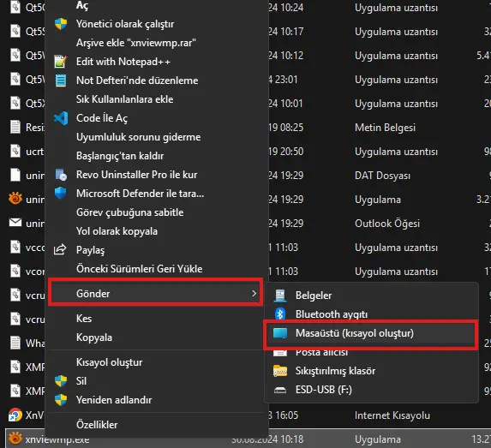The image size is (491, 448).
Task: Click the Belgeler documents icon in submenu
Action: click(280, 296)
